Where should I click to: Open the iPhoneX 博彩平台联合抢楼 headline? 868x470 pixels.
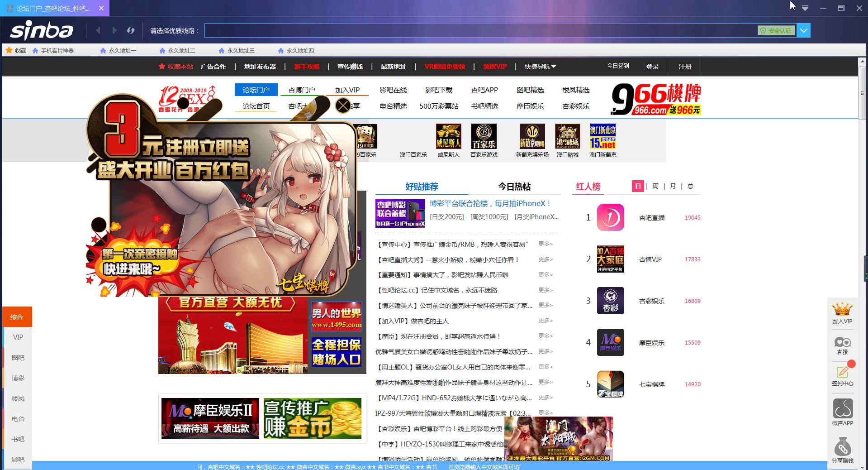tap(490, 204)
